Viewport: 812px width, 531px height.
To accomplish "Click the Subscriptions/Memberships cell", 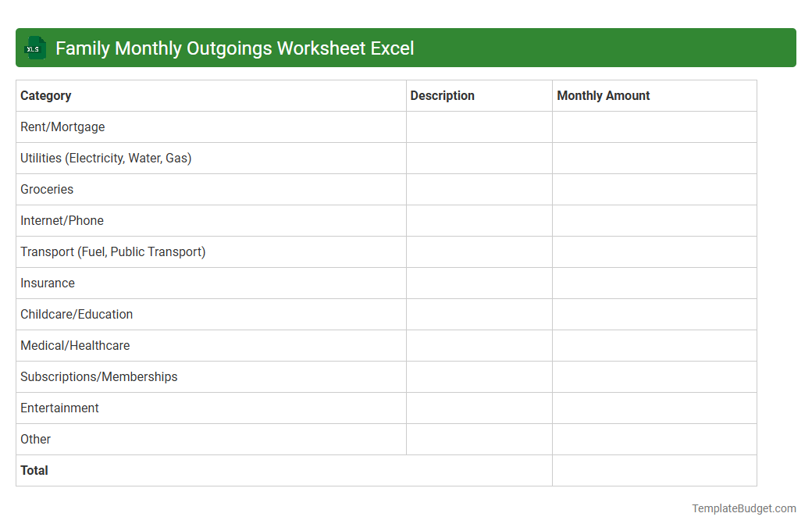I will click(98, 376).
